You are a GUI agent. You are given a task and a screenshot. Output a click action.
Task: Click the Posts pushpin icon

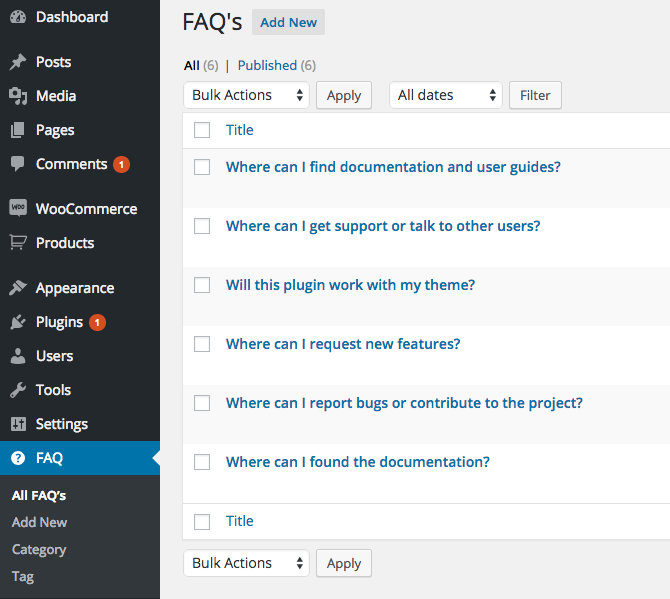pyautogui.click(x=18, y=62)
